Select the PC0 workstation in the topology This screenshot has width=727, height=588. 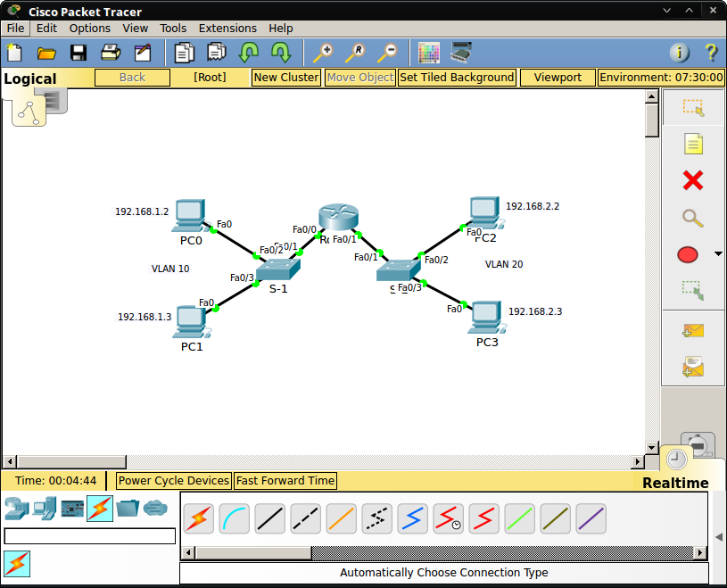[x=187, y=214]
